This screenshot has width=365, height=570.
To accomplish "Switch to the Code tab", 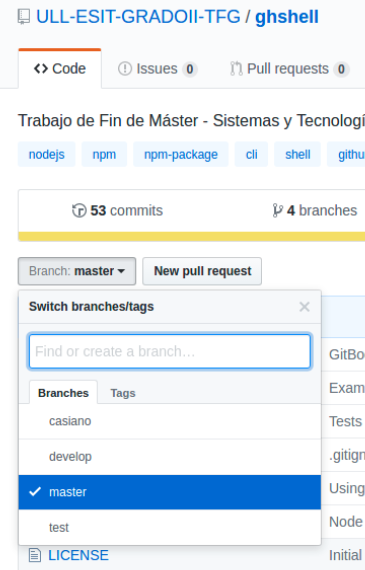I will click(x=60, y=69).
